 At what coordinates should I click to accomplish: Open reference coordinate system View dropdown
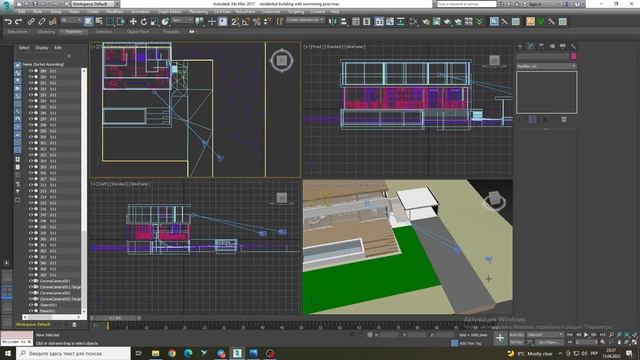(x=182, y=20)
